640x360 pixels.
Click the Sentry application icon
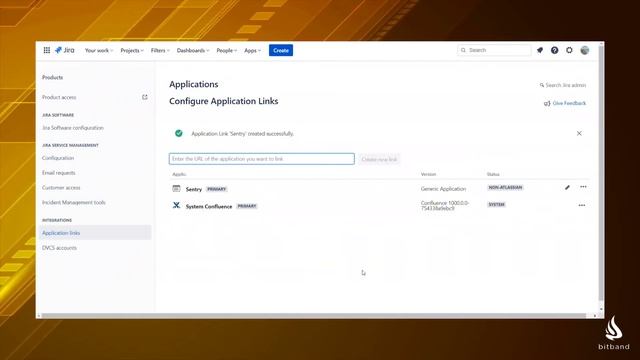point(176,188)
